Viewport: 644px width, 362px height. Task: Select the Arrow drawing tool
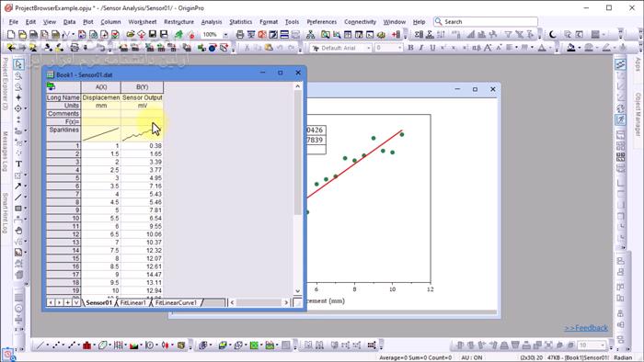pyautogui.click(x=18, y=187)
